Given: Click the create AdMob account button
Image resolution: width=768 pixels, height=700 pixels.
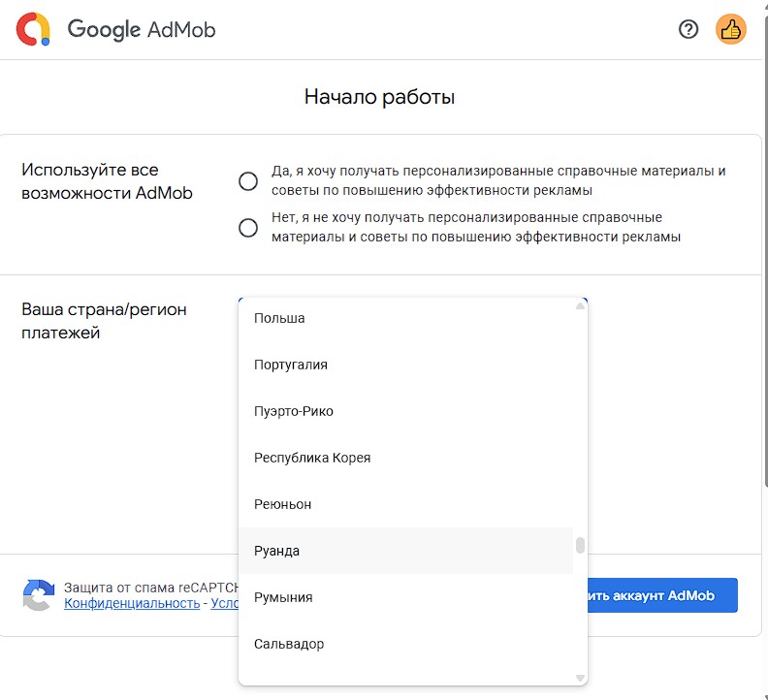Looking at the screenshot, I should point(662,595).
